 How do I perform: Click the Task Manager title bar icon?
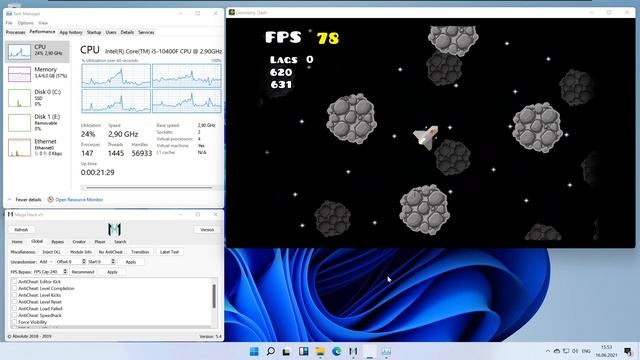(9, 13)
